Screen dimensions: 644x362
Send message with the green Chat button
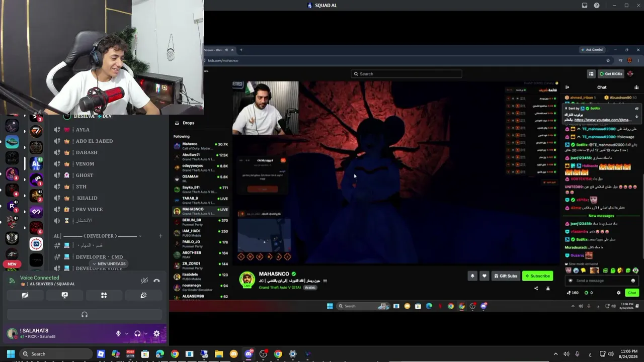coord(632,293)
